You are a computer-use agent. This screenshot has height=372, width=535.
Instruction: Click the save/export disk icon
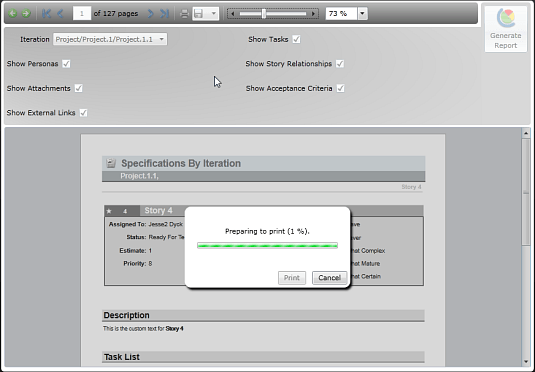click(198, 14)
